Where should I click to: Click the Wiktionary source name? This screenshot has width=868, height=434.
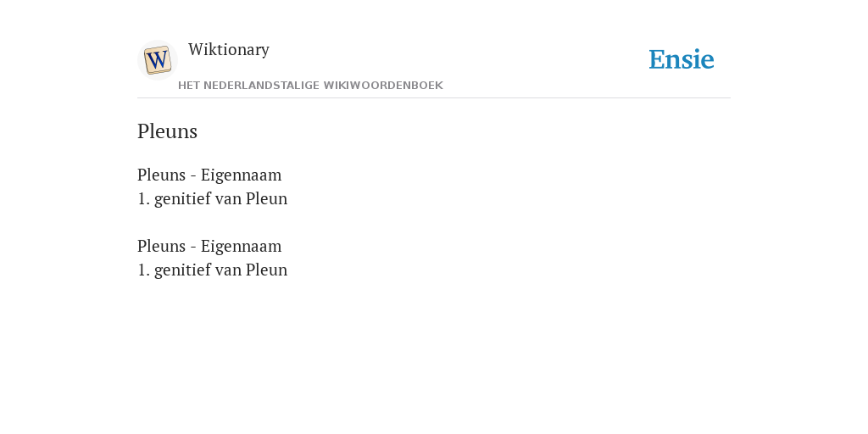[x=229, y=49]
